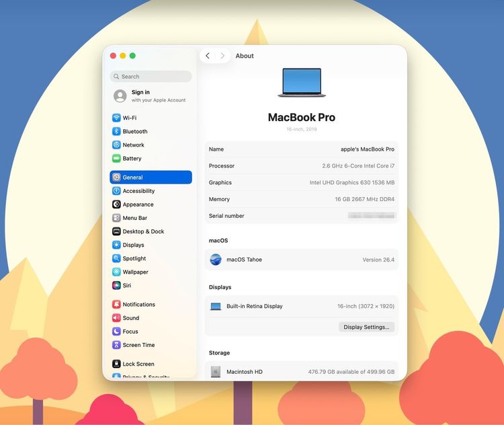Select Battery in the sidebar

click(x=151, y=158)
